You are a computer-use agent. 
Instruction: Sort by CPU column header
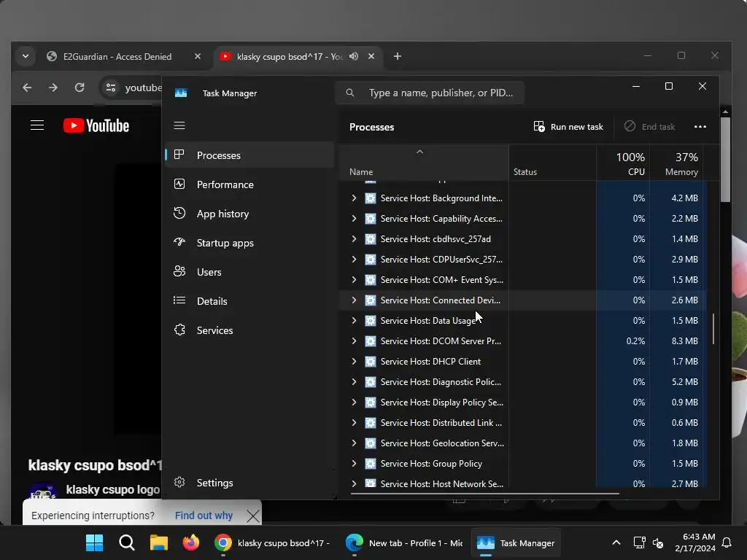coord(623,163)
